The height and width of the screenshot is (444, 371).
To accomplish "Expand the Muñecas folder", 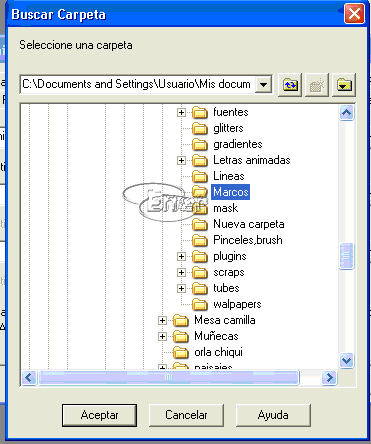I will tap(162, 336).
